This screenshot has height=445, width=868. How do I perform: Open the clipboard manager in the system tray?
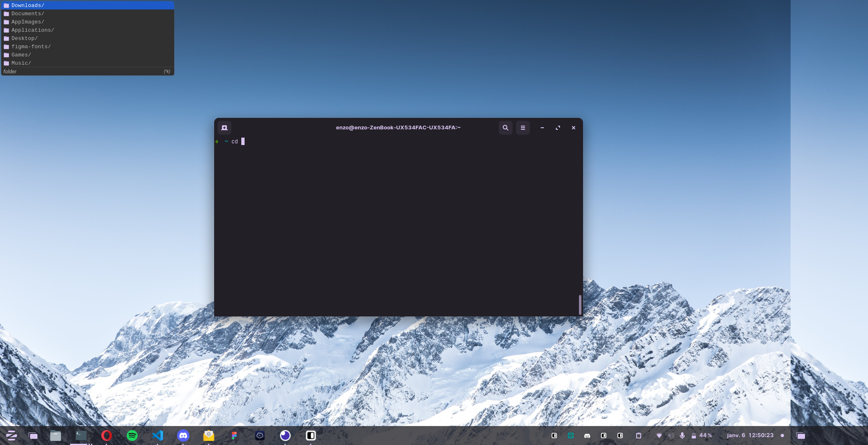click(639, 436)
